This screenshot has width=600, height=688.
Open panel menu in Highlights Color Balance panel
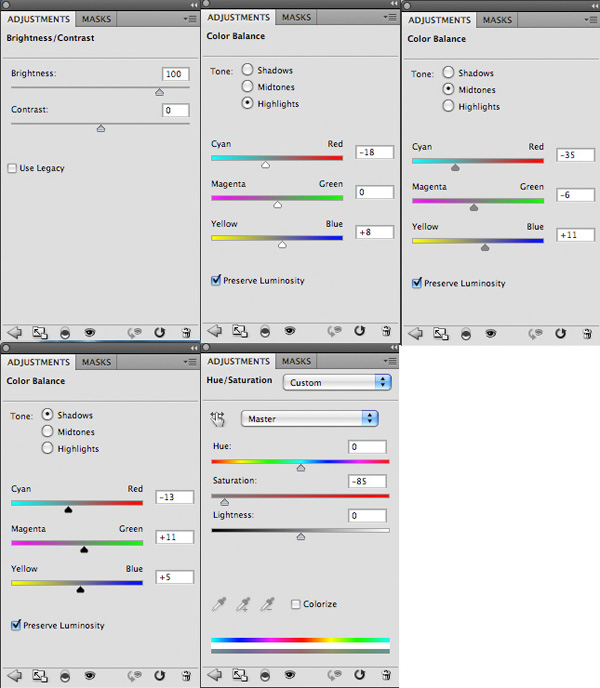(390, 17)
